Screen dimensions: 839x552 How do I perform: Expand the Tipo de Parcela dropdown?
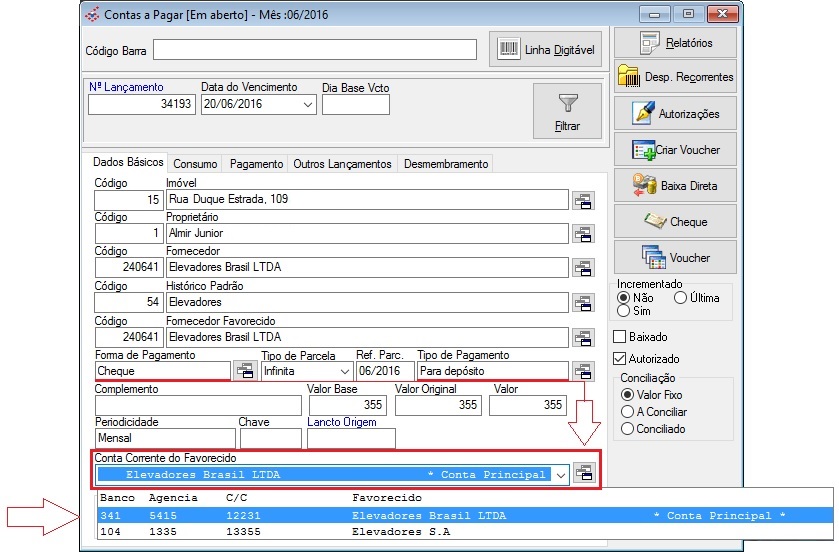(x=344, y=371)
